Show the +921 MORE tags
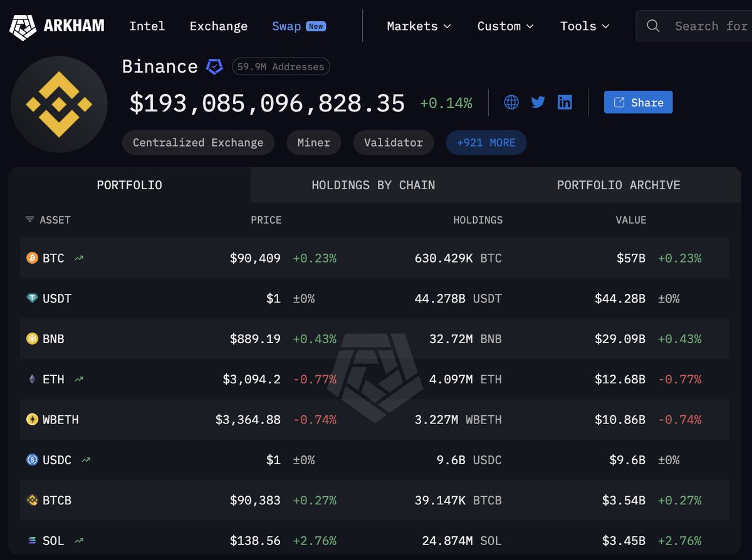 coord(486,142)
